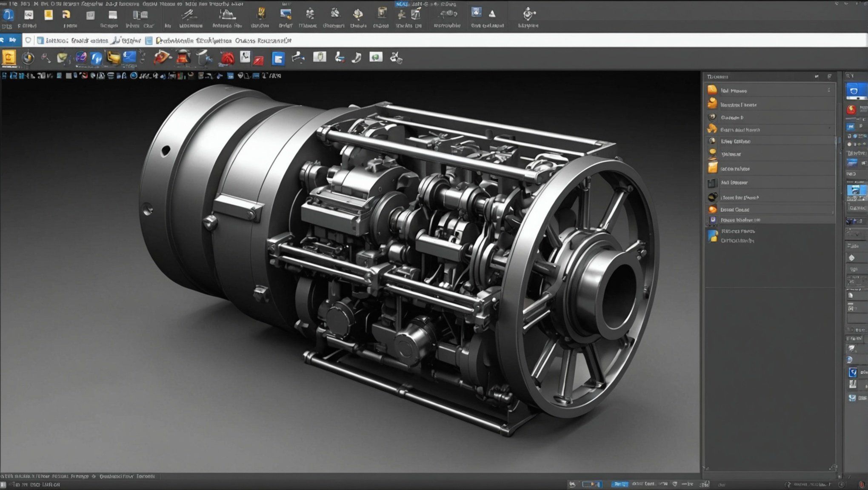Screen dimensions: 868x490
Task: Click the red round icon in right strip
Action: point(851,110)
